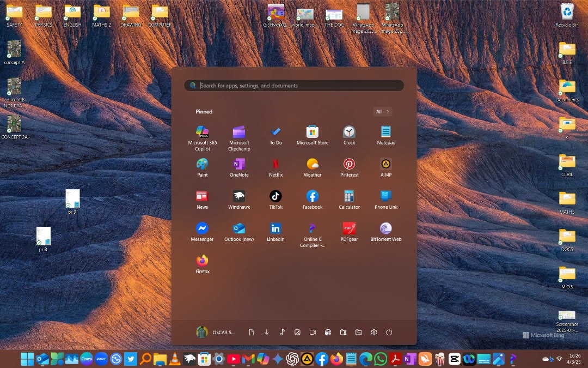The width and height of the screenshot is (588, 368).
Task: Launch BitTorrent Web
Action: (x=386, y=232)
